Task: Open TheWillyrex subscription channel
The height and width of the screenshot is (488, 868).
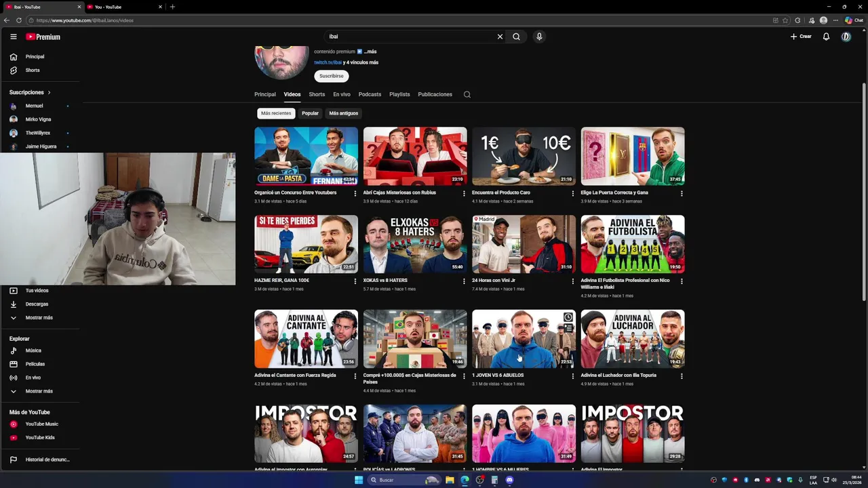Action: coord(38,133)
